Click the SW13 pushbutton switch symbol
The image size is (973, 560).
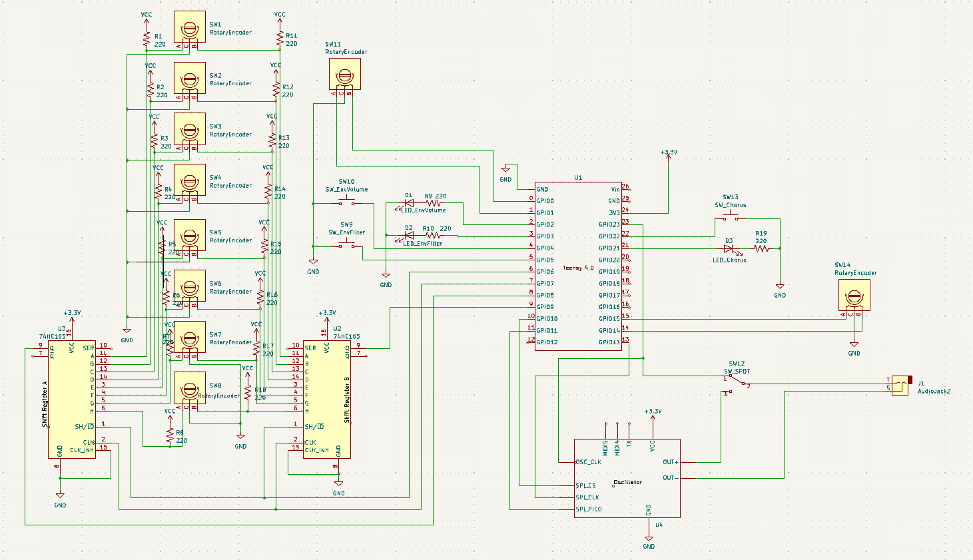click(731, 217)
